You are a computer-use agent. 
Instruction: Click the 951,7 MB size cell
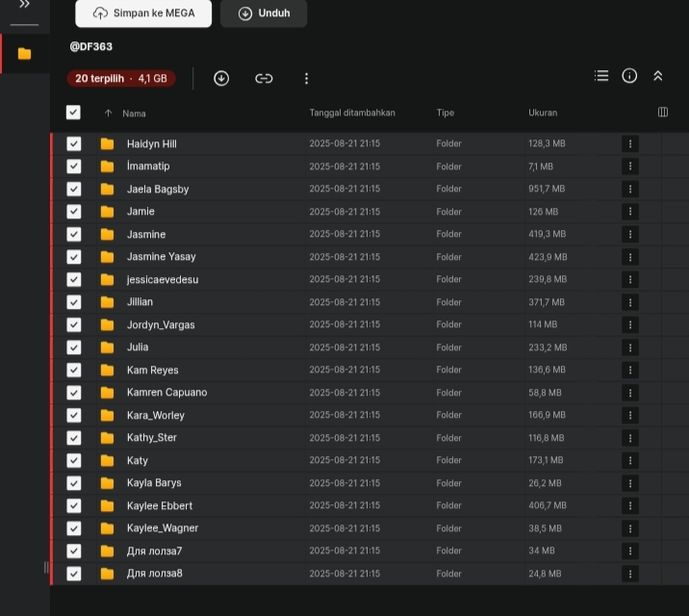[x=547, y=189]
